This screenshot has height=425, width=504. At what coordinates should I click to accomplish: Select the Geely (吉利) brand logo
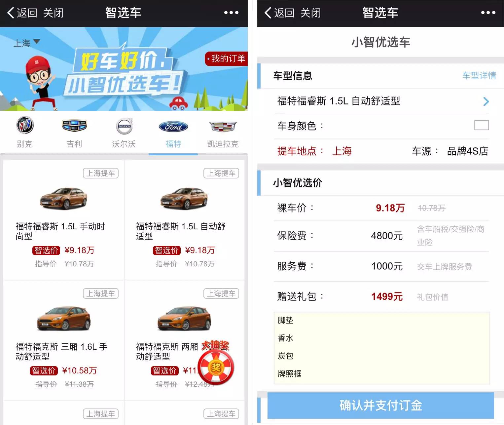74,126
